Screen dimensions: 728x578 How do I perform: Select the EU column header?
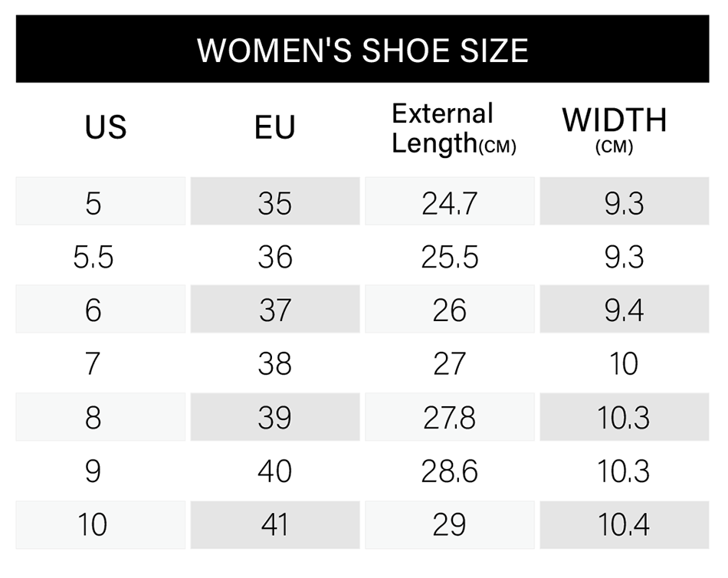[x=275, y=126]
